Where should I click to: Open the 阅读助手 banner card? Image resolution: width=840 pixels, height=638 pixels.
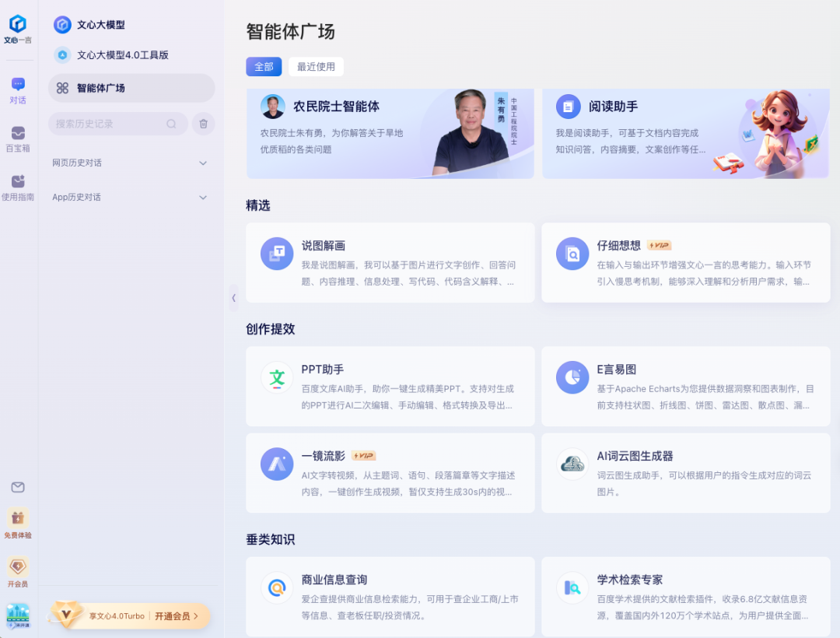click(x=686, y=133)
